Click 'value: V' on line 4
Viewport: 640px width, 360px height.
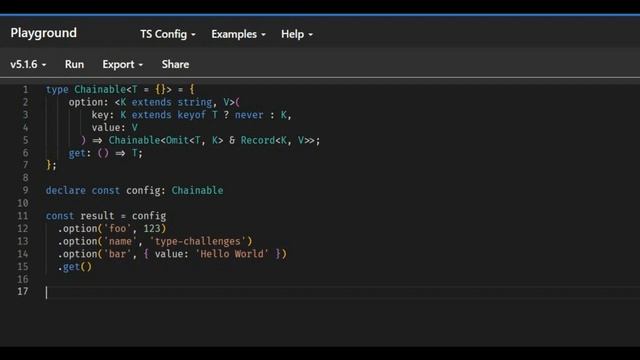tap(115, 128)
